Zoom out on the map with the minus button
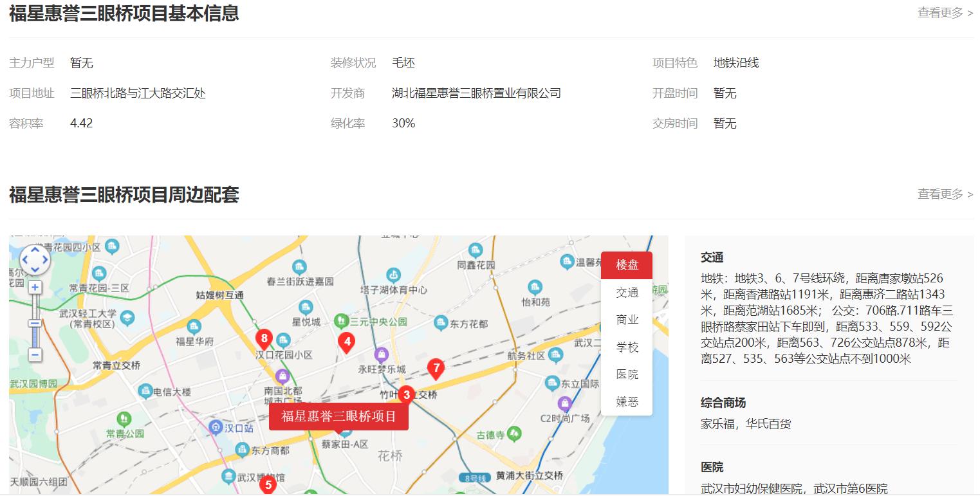980x496 pixels. 33,354
